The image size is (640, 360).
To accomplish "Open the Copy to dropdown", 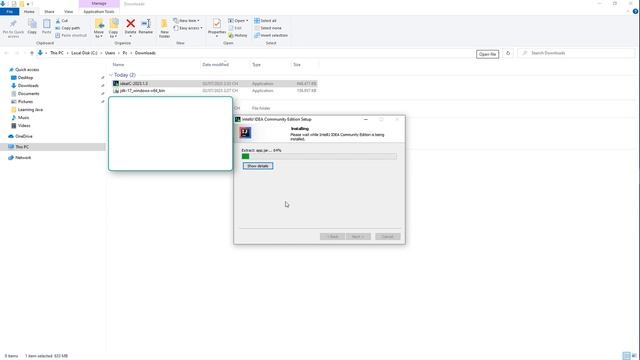I will click(x=113, y=34).
